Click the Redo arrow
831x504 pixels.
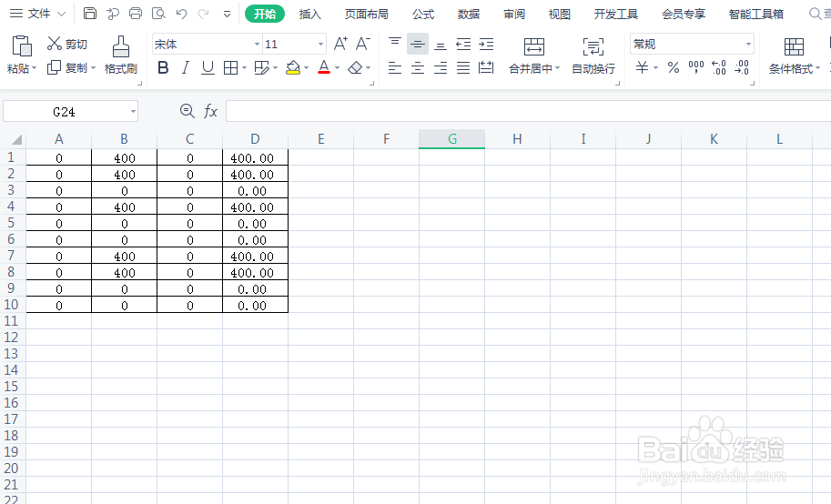[x=204, y=14]
